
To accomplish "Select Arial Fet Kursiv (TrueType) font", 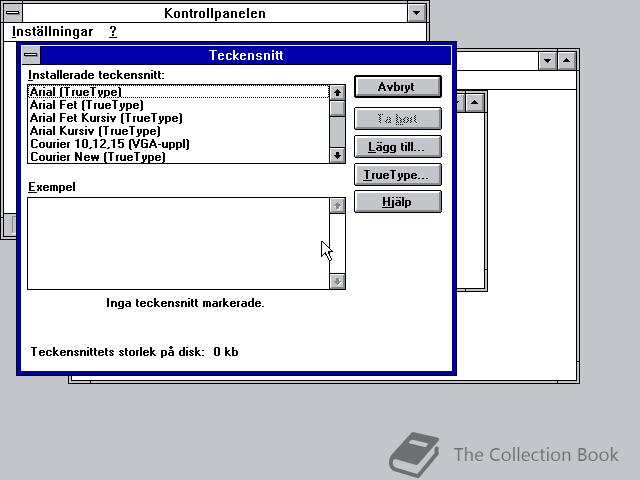I will click(178, 118).
